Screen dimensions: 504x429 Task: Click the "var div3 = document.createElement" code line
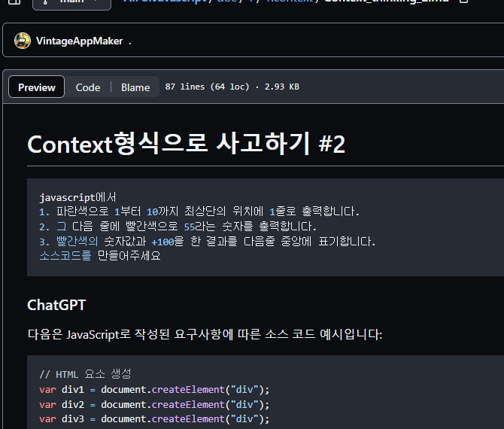pos(154,419)
